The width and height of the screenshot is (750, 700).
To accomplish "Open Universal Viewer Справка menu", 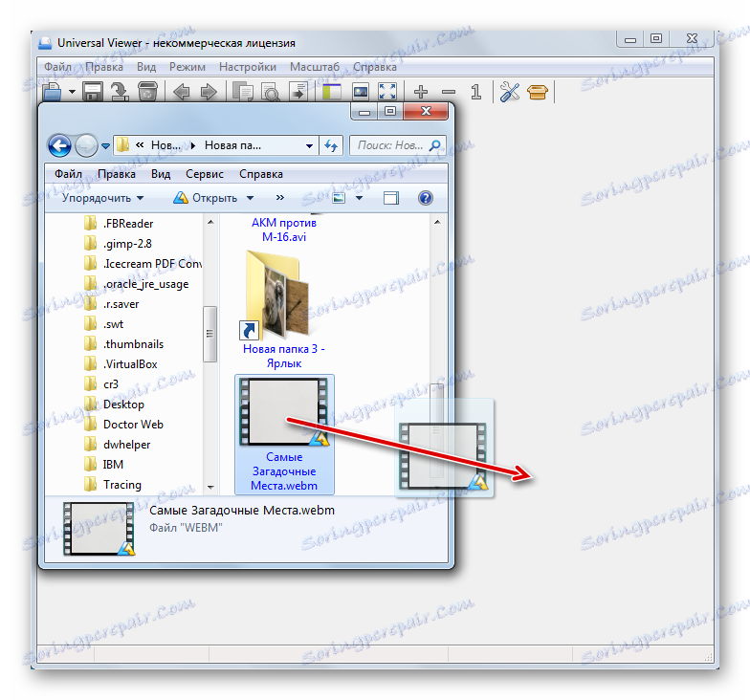I will coord(375,67).
